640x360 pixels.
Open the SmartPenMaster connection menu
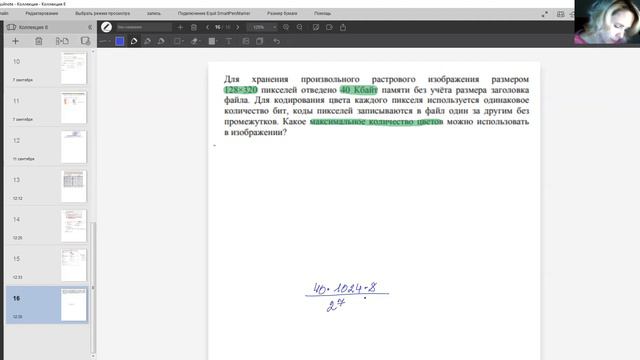[214, 13]
